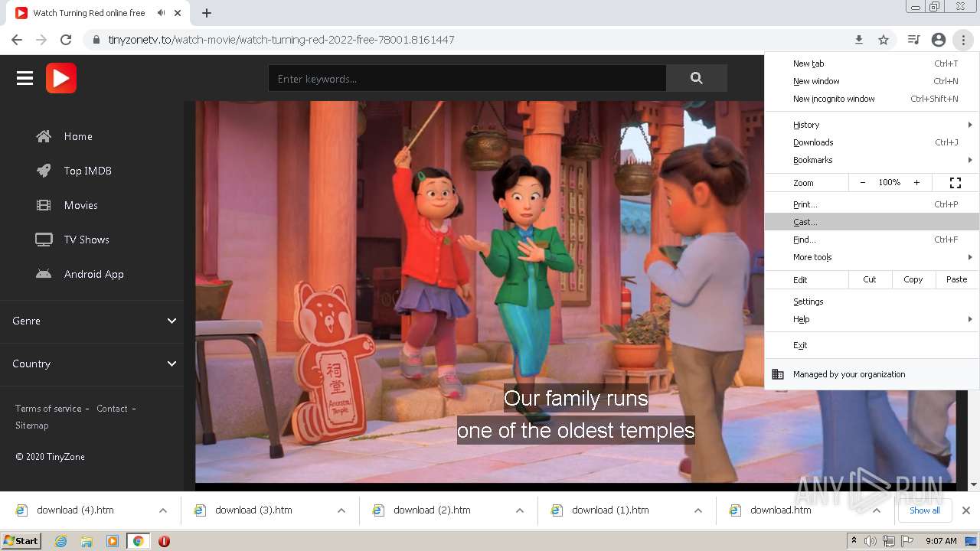Screen dimensions: 980x551
Task: Open Home in the sidebar
Action: 78,136
